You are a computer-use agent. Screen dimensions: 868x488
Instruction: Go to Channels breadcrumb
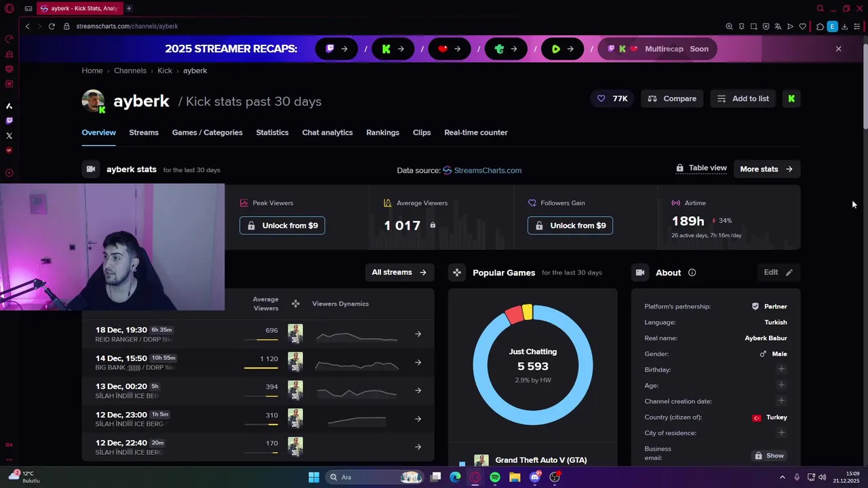point(130,70)
